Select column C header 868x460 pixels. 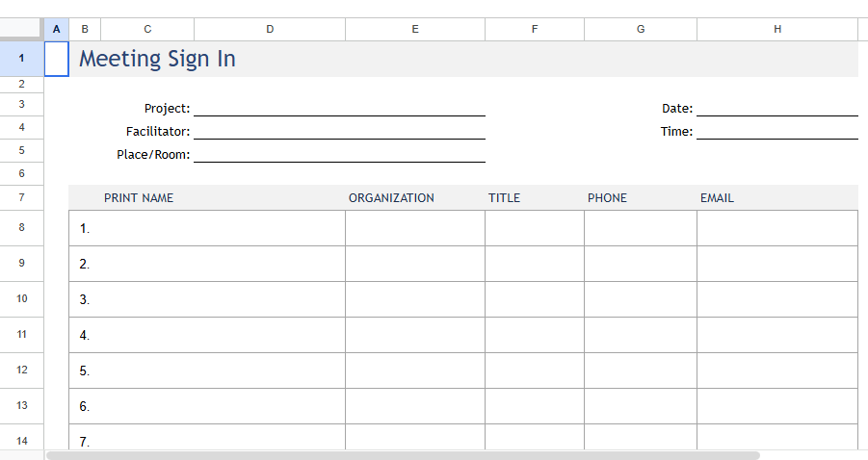click(147, 29)
